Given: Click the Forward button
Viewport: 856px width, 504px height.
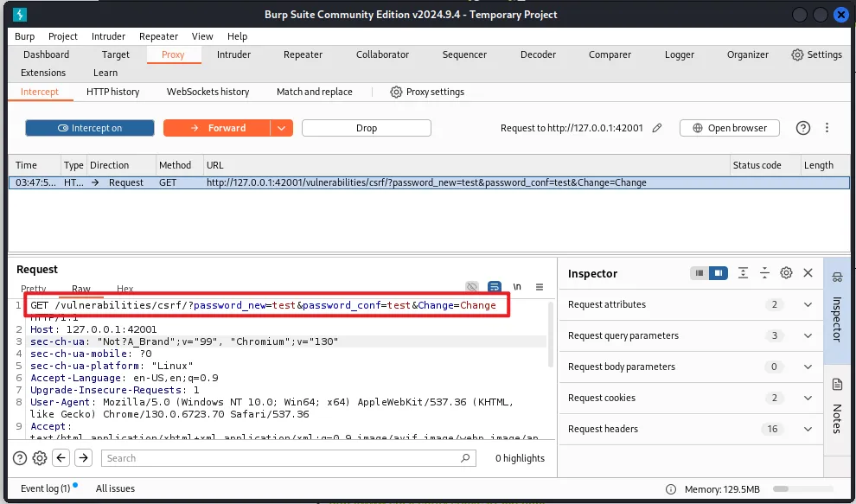Looking at the screenshot, I should click(x=217, y=128).
